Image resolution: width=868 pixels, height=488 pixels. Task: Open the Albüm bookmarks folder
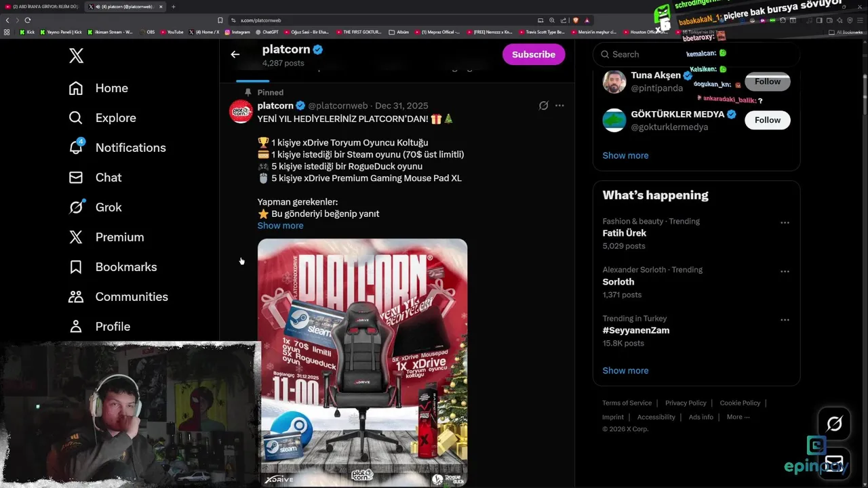click(399, 32)
